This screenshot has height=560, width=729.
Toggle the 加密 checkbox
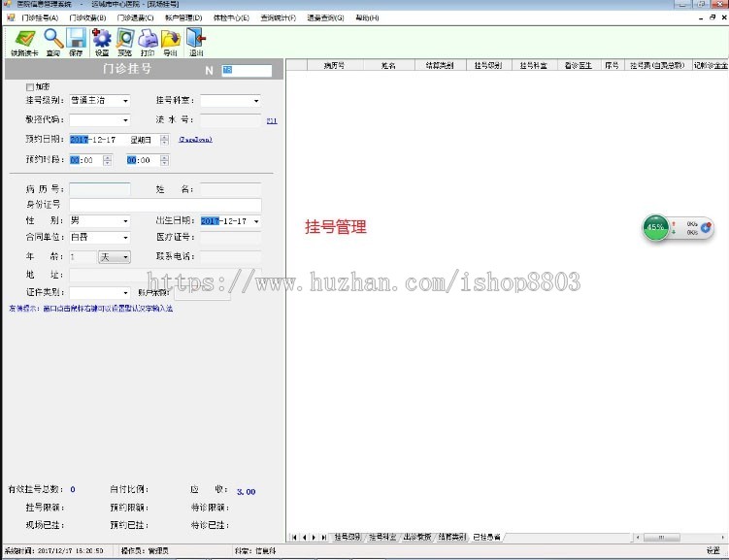tap(30, 86)
